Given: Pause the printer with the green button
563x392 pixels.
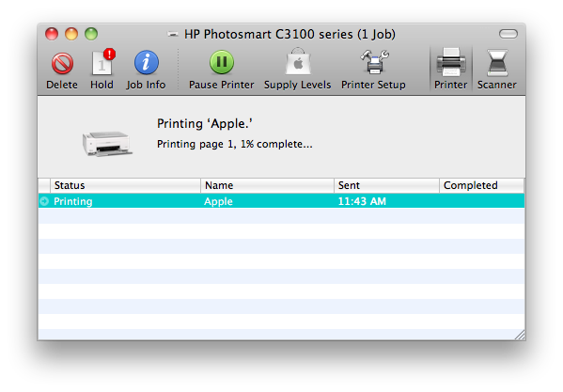Looking at the screenshot, I should click(x=222, y=62).
